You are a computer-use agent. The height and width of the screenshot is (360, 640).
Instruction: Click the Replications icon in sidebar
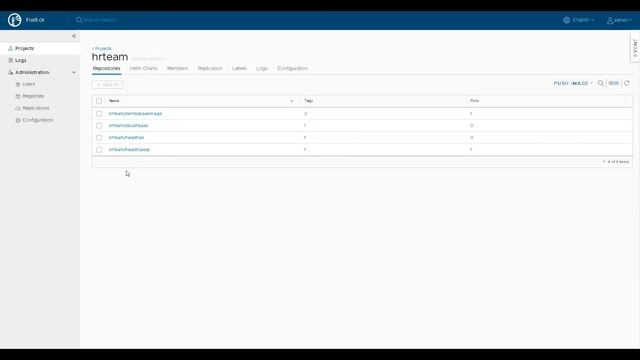tap(18, 108)
